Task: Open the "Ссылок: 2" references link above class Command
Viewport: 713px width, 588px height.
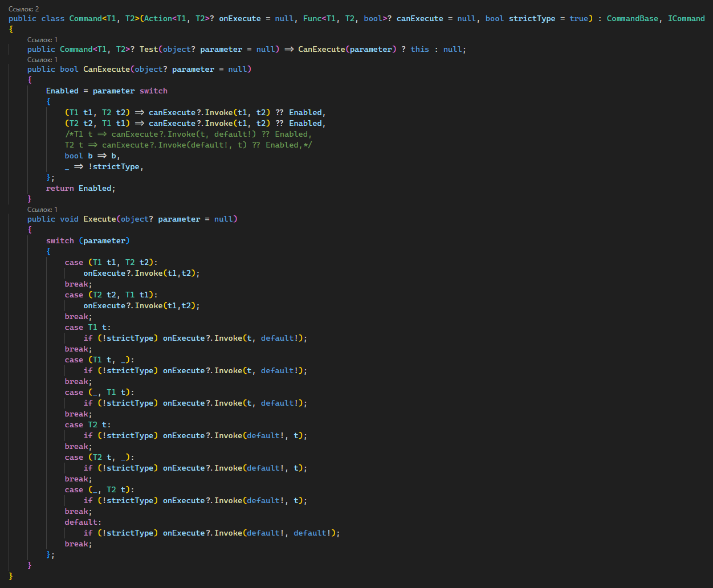Action: point(24,9)
